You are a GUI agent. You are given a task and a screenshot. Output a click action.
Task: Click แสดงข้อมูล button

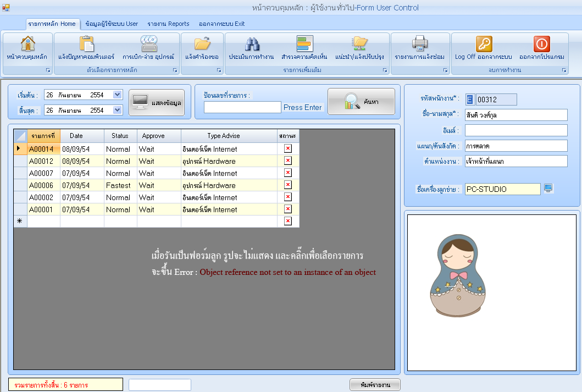pos(157,102)
